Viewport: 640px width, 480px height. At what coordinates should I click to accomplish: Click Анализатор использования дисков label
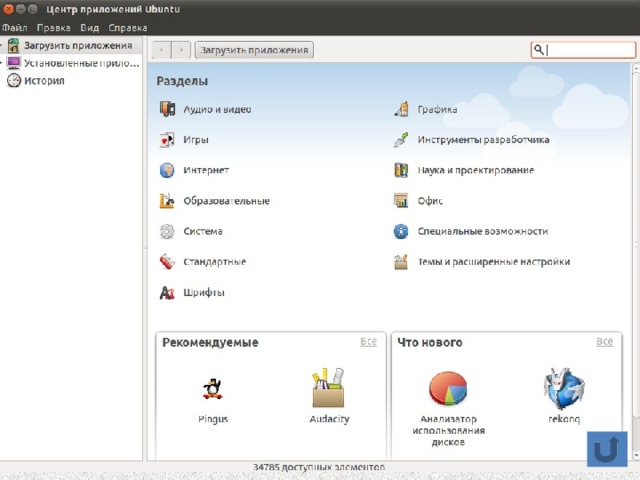tap(448, 431)
